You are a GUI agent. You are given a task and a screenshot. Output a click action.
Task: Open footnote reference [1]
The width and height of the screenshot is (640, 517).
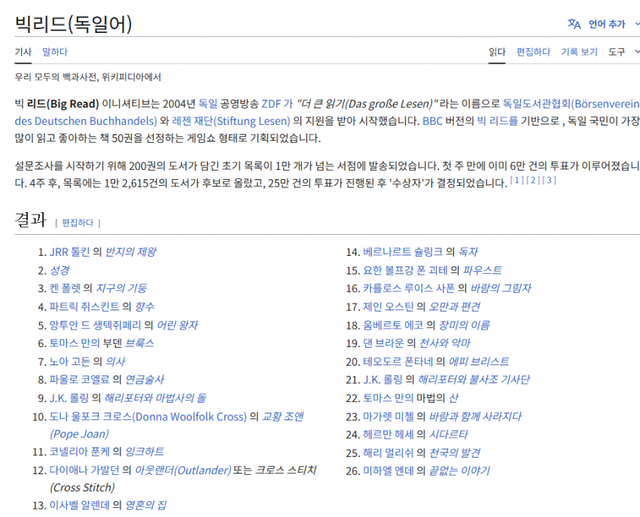click(x=516, y=181)
